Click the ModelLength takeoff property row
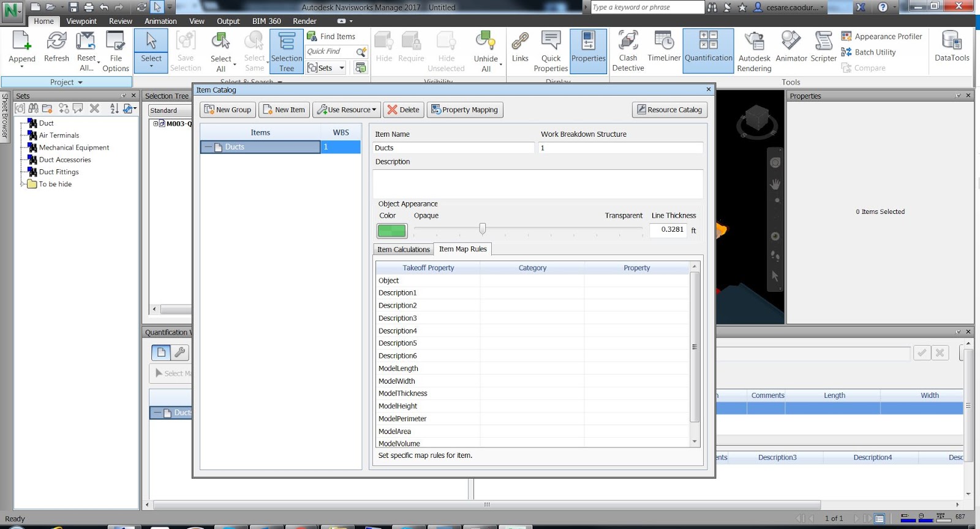 tap(532, 368)
